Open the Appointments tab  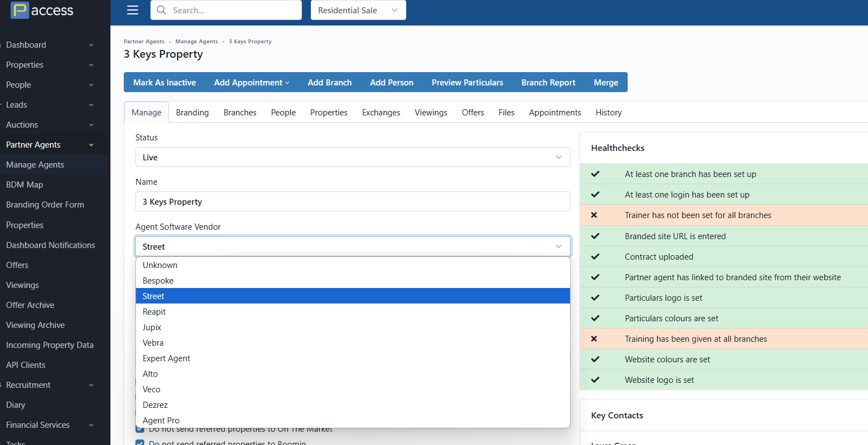click(555, 112)
